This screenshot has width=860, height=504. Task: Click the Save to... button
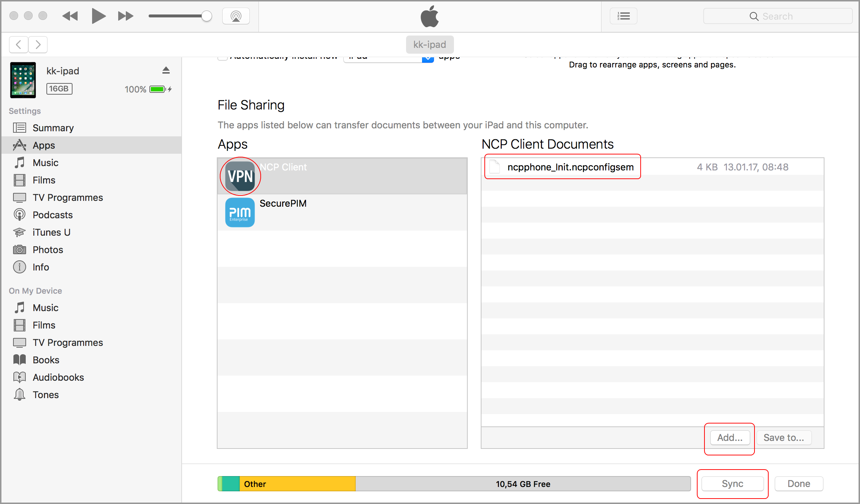point(784,438)
